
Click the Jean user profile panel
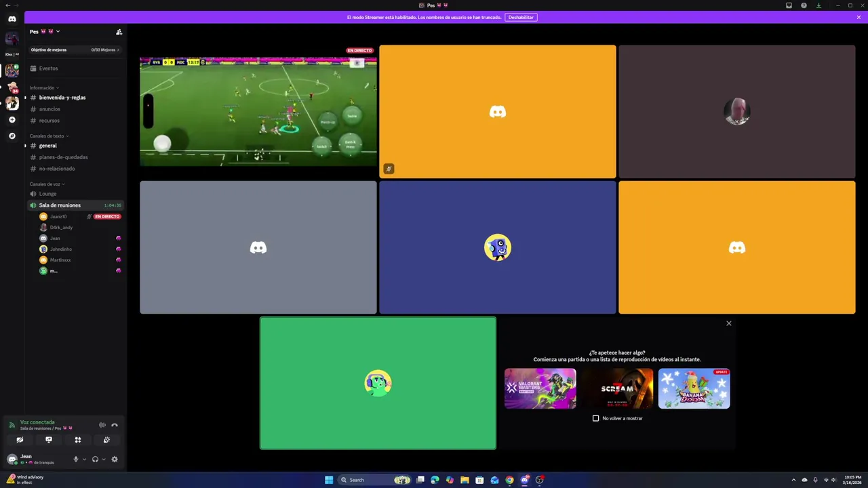click(37, 460)
